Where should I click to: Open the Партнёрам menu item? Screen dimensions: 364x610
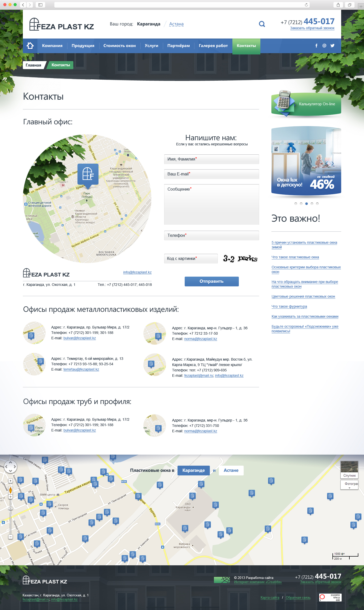179,46
